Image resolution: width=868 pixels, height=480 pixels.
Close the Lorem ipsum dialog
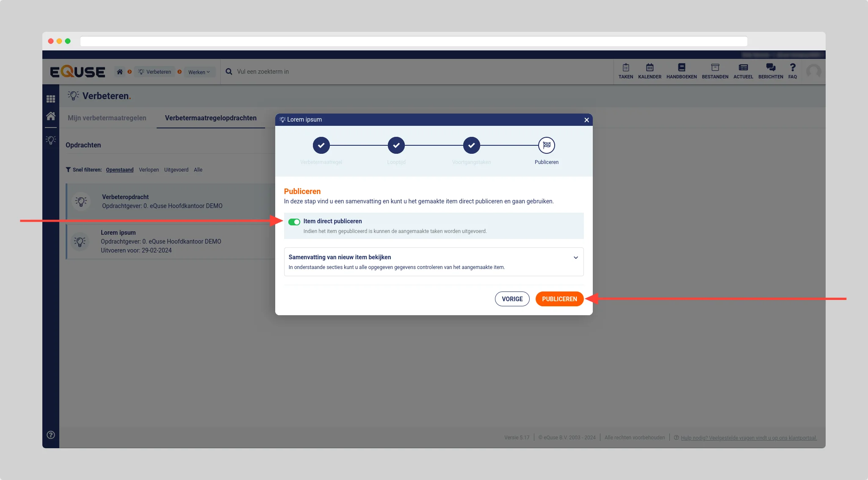[586, 120]
